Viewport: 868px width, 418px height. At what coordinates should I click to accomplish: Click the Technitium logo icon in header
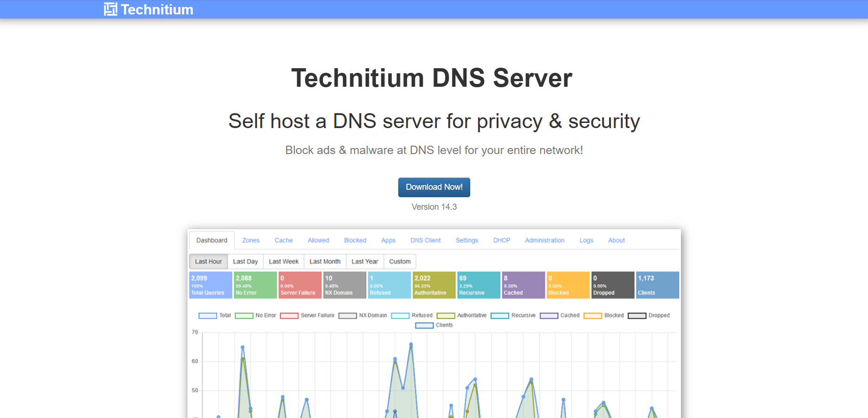pyautogui.click(x=110, y=9)
